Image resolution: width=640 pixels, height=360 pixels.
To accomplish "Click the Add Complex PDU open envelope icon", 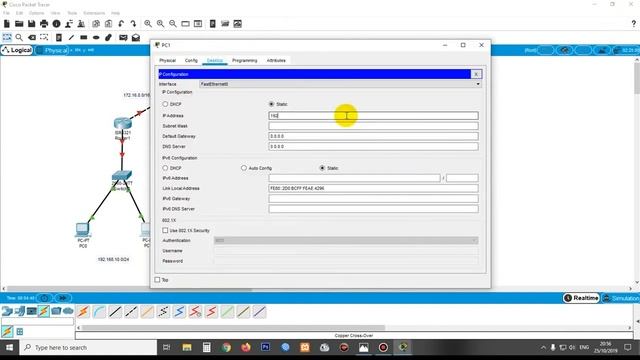I will [136, 38].
